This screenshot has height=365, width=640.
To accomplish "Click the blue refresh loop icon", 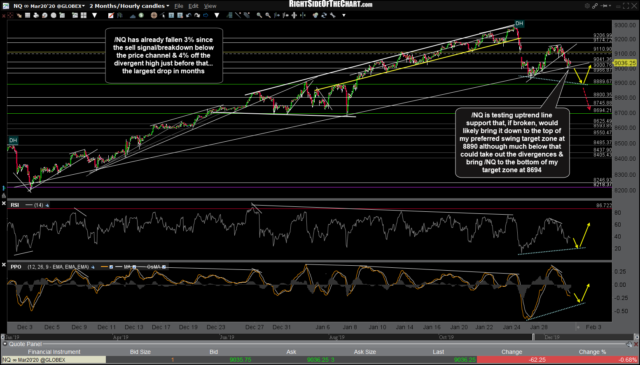I will point(205,15).
